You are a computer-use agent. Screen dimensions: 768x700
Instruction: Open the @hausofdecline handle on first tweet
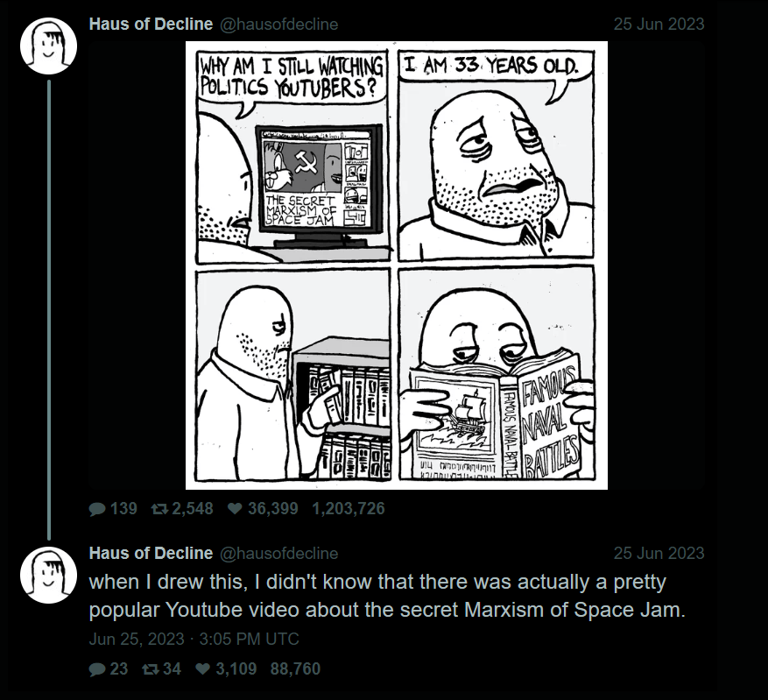tap(278, 24)
